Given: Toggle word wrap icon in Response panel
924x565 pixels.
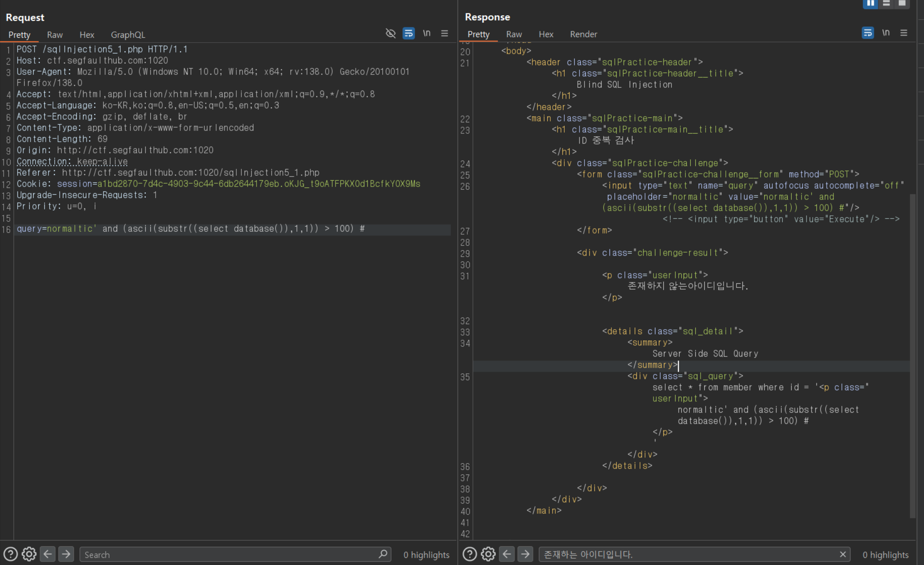Looking at the screenshot, I should pyautogui.click(x=868, y=33).
